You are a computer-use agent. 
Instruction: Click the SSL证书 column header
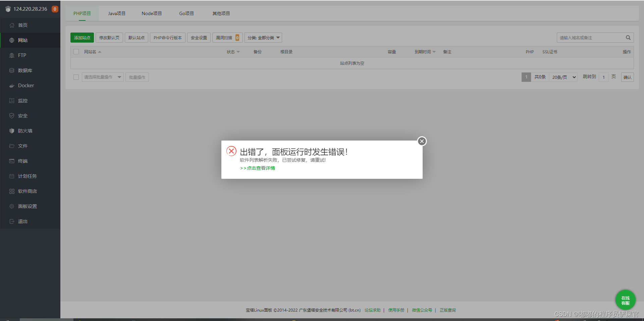click(x=550, y=52)
